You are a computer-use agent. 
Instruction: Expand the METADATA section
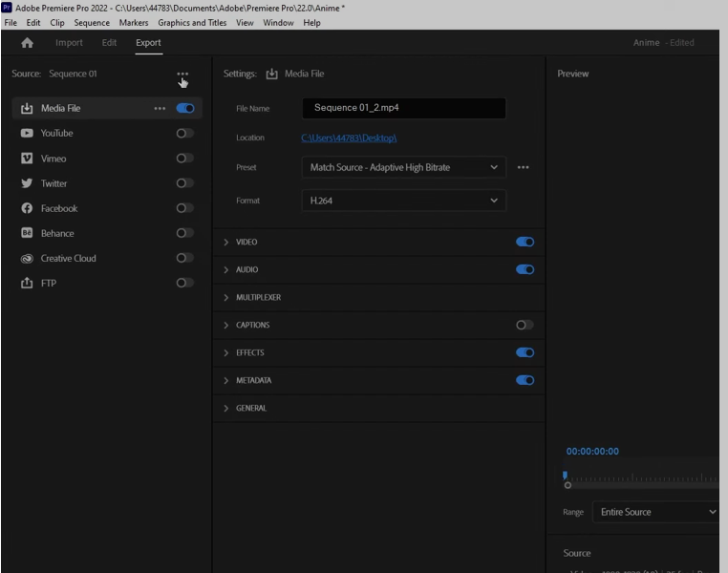click(x=226, y=380)
